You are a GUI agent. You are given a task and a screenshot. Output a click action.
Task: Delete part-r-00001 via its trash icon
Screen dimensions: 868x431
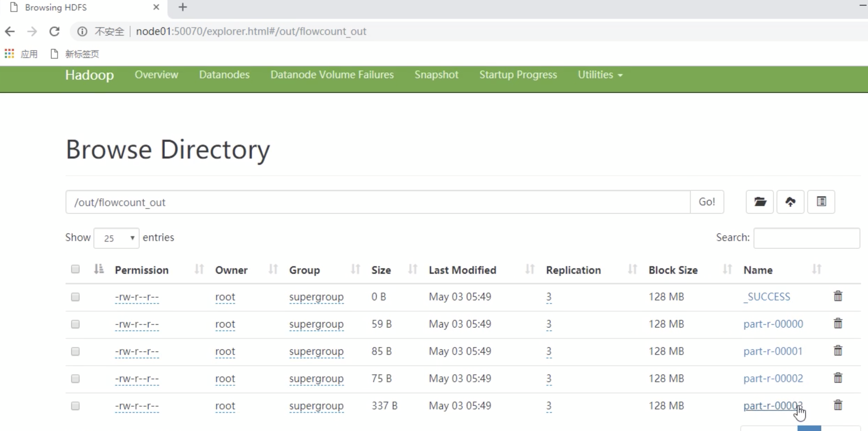point(838,351)
